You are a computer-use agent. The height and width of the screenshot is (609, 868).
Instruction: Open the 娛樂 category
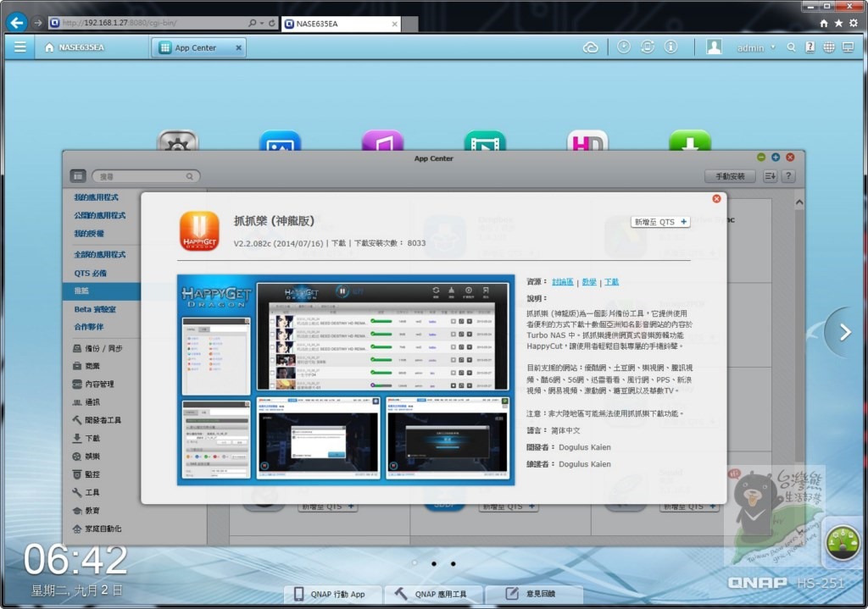86,457
